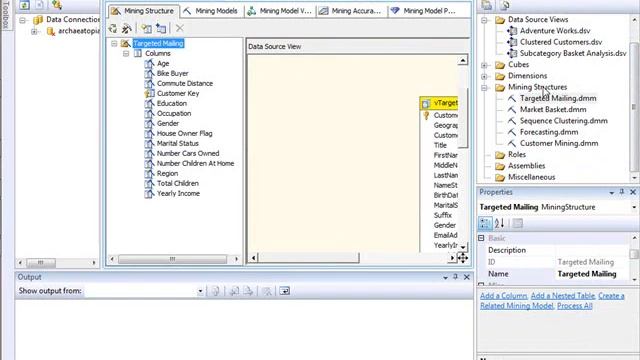The width and height of the screenshot is (640, 360).
Task: Expand the Cubes folder
Action: click(x=484, y=65)
